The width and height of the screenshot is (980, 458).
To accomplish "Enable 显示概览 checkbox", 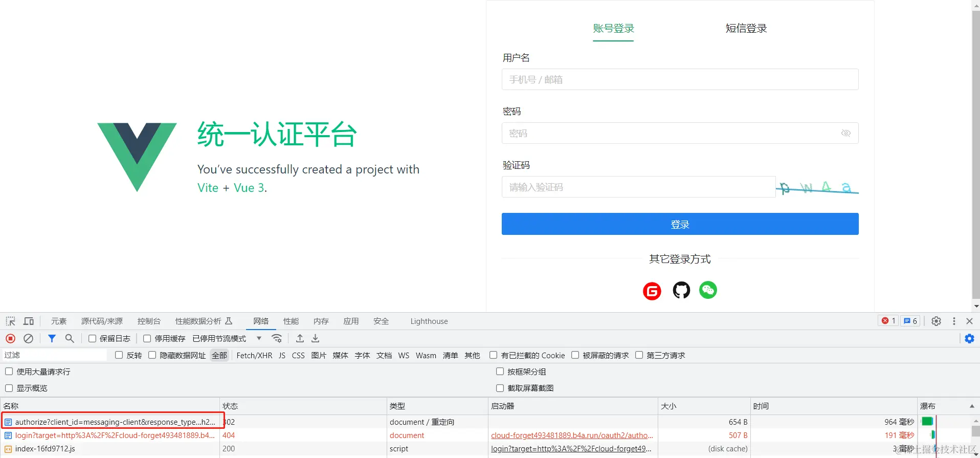I will [x=9, y=388].
